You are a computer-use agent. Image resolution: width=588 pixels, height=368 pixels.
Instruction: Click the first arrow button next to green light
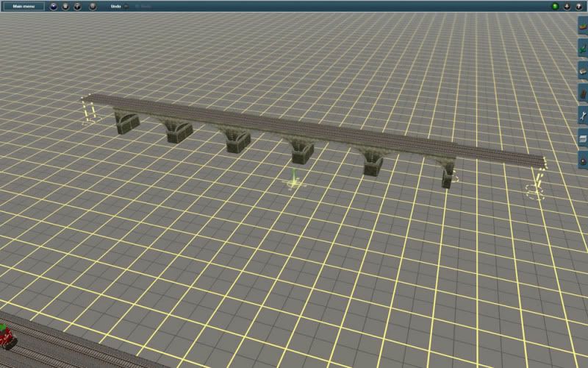(x=567, y=7)
